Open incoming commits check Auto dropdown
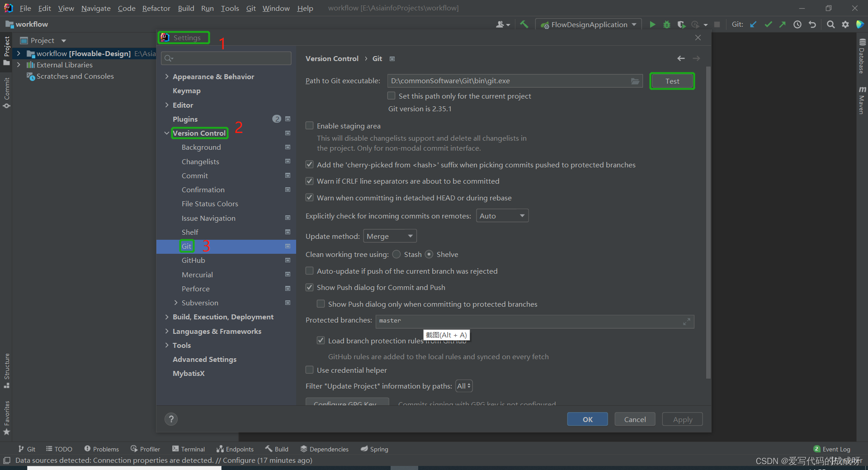This screenshot has height=470, width=868. (x=502, y=216)
